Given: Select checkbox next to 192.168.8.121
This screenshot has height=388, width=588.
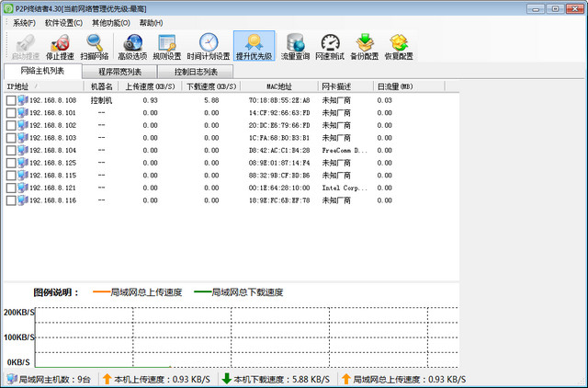Looking at the screenshot, I should 11,188.
